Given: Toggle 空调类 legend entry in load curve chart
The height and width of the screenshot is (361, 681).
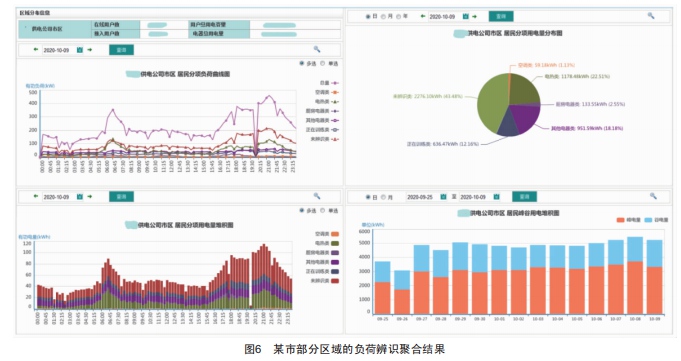Looking at the screenshot, I should click(x=327, y=92).
